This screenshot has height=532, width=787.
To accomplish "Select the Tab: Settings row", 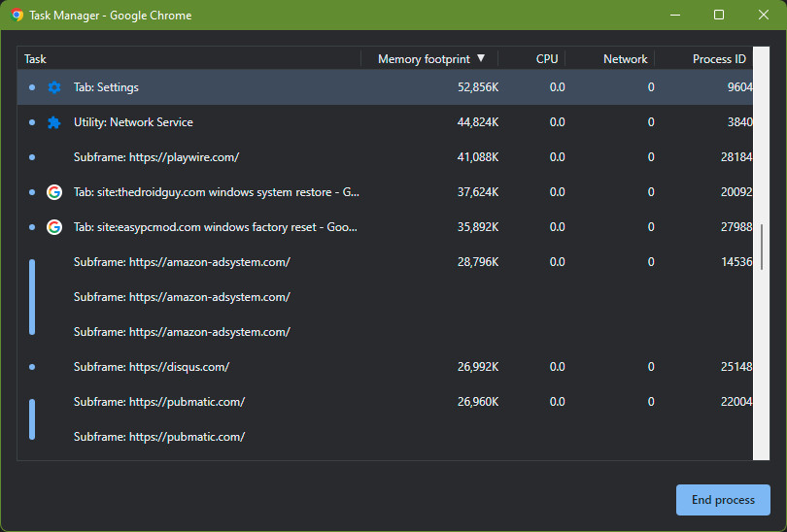I will [x=385, y=87].
